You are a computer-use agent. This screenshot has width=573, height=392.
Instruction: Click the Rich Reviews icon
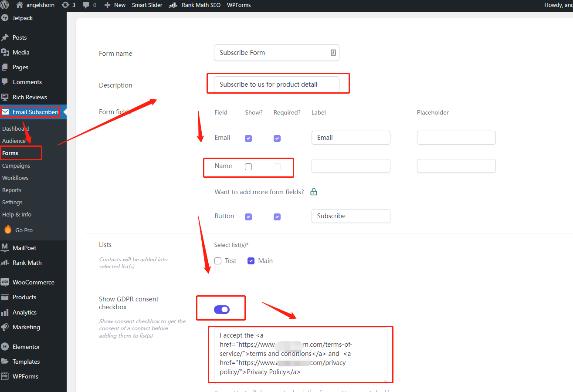coord(5,97)
